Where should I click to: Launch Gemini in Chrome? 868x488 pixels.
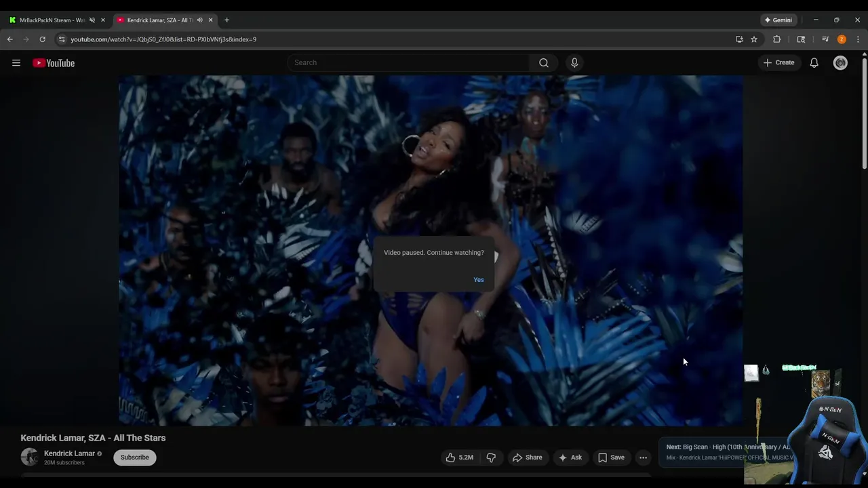778,20
